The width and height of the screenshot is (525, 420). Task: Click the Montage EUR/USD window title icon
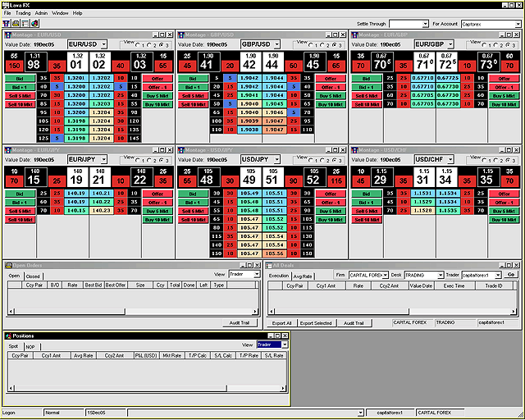pyautogui.click(x=8, y=34)
